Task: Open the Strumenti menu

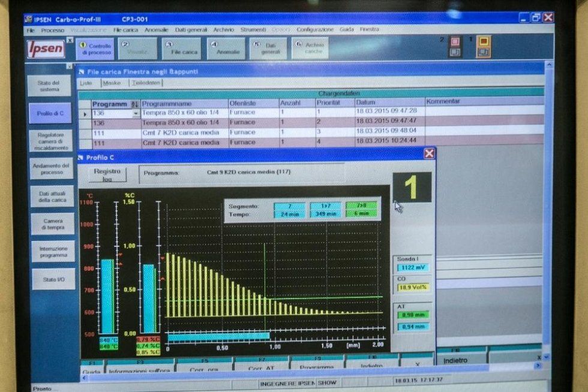Action: point(253,29)
